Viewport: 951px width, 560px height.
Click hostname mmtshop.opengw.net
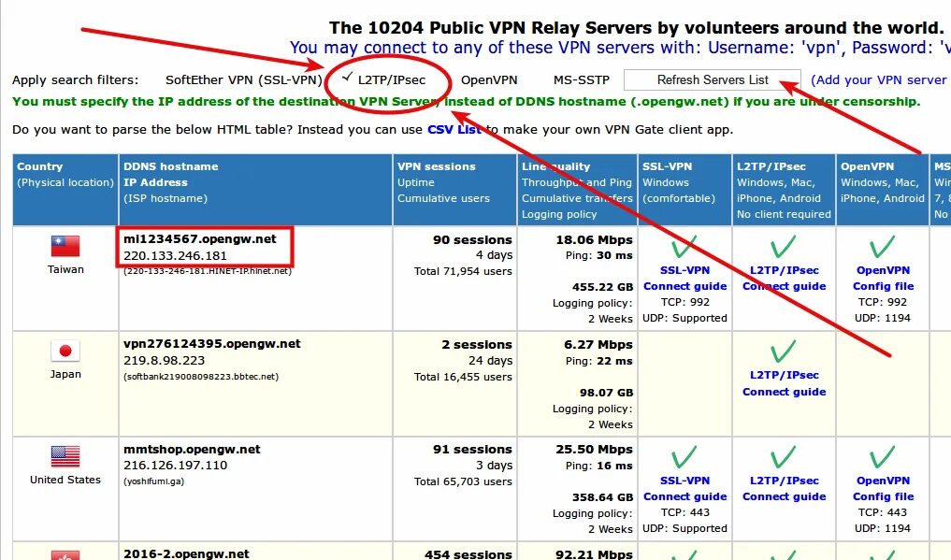(192, 449)
